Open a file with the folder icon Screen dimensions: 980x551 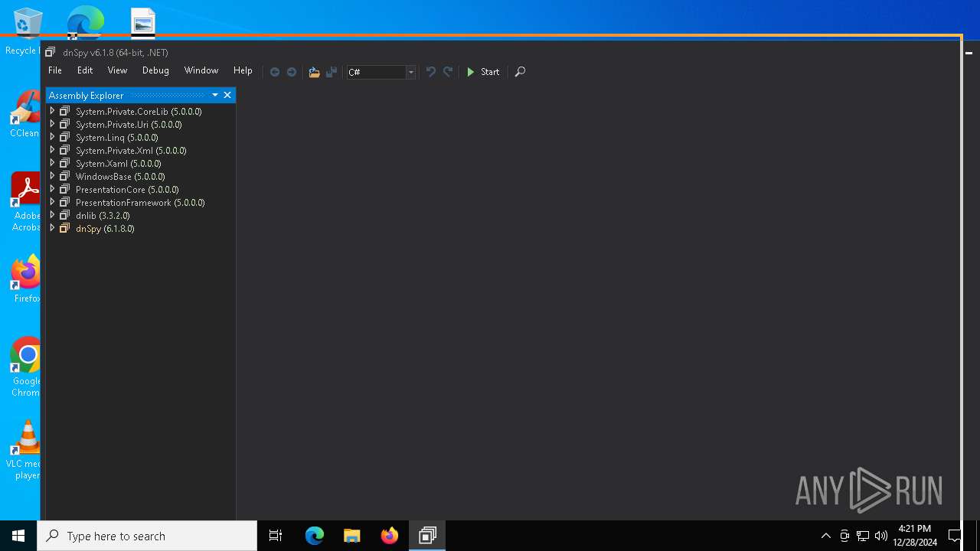(x=314, y=72)
